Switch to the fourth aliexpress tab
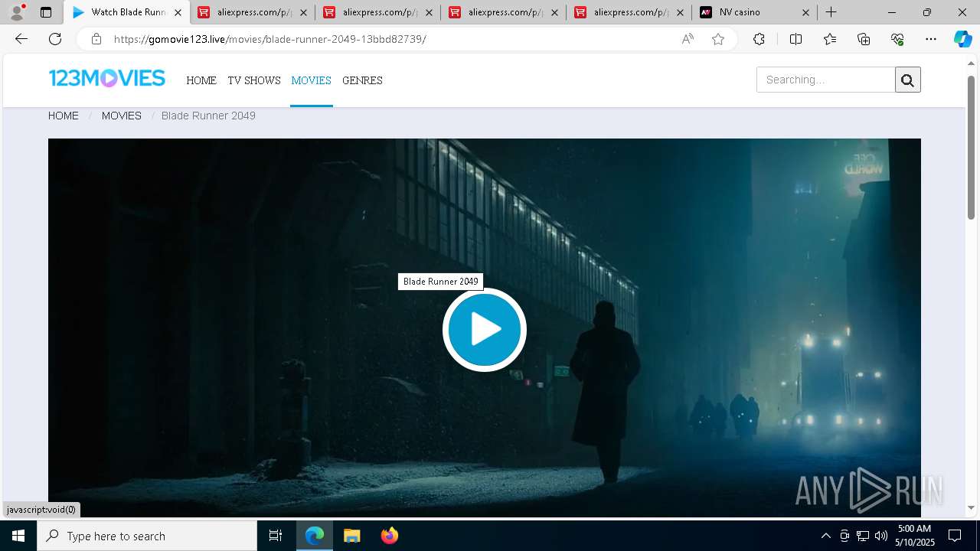 click(620, 12)
